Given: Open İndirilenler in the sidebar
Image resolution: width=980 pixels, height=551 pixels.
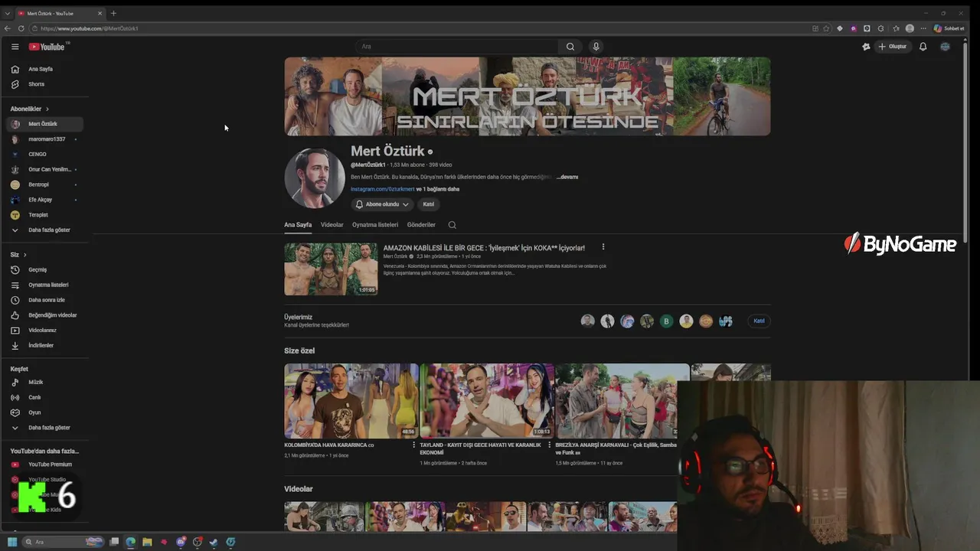Looking at the screenshot, I should coord(46,346).
